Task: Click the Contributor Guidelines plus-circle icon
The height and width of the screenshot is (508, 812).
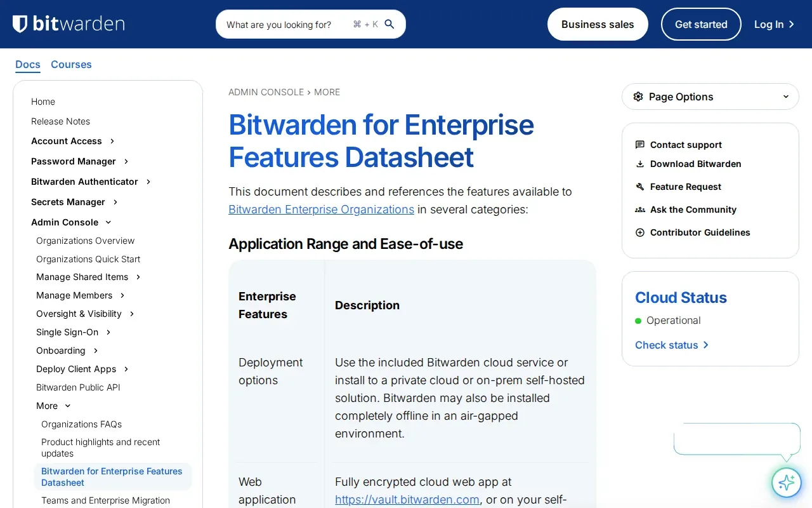Action: click(640, 232)
